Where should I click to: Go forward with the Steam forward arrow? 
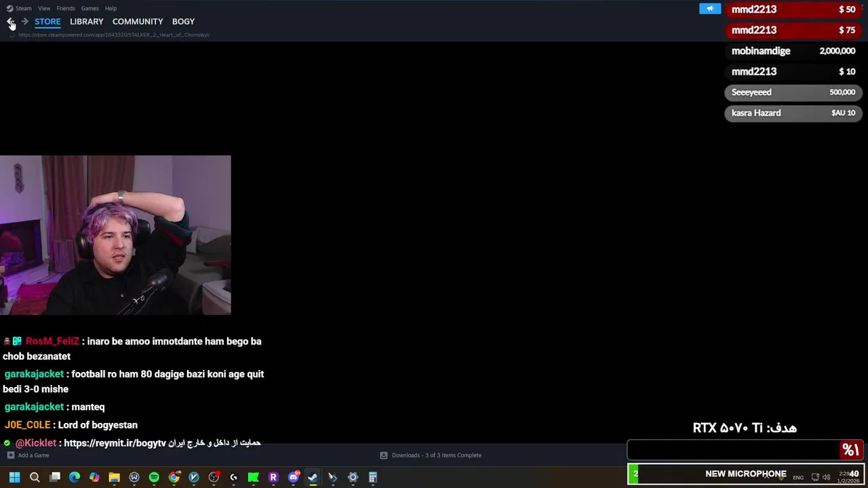coord(25,22)
